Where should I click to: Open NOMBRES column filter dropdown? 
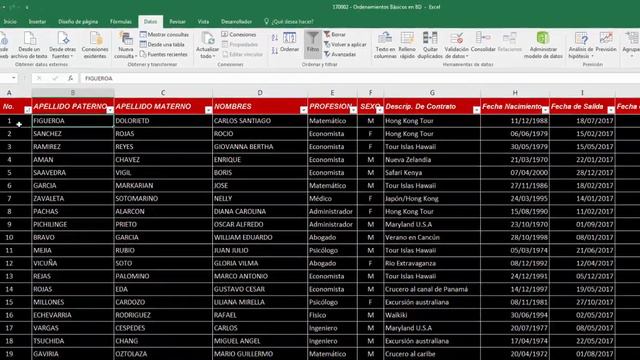(x=303, y=110)
